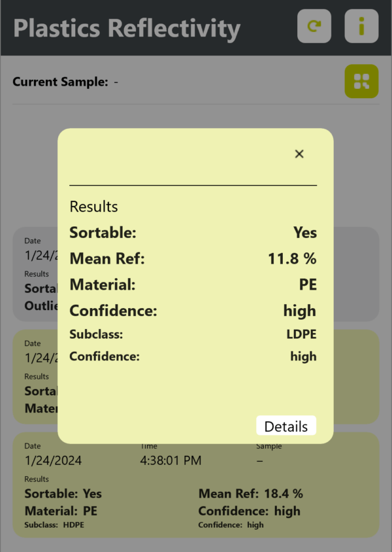Dismiss the Results popup with the X
Viewport: 392px width, 552px height.
coord(299,154)
